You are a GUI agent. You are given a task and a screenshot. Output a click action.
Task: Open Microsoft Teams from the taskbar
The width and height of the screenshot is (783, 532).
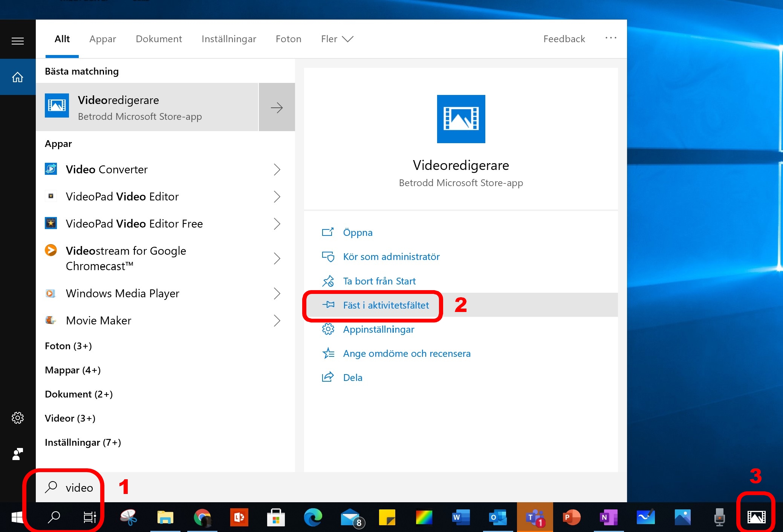coord(535,517)
